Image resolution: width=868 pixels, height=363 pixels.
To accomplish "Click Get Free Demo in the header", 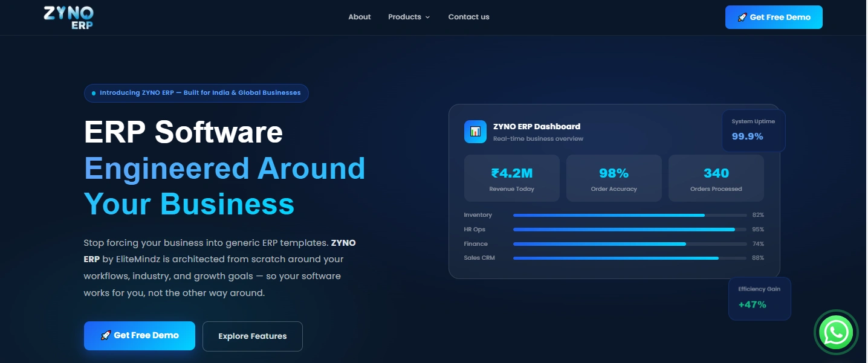I will click(774, 18).
